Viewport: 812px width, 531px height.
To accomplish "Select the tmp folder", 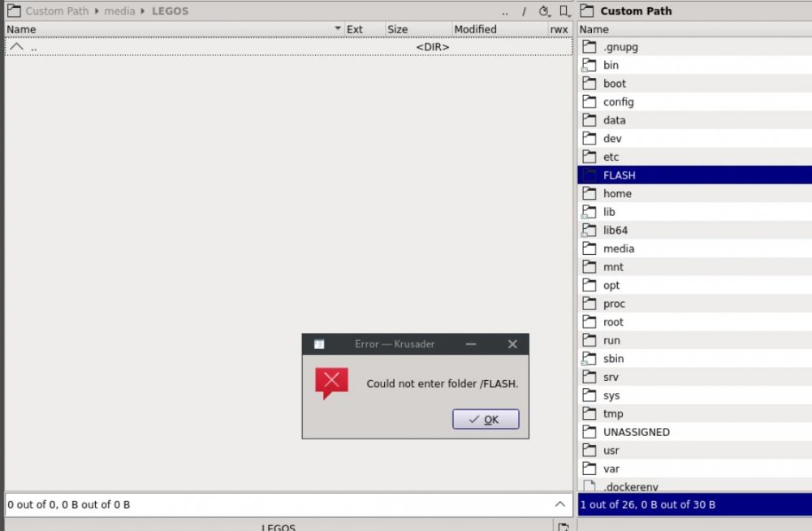I will (694, 414).
